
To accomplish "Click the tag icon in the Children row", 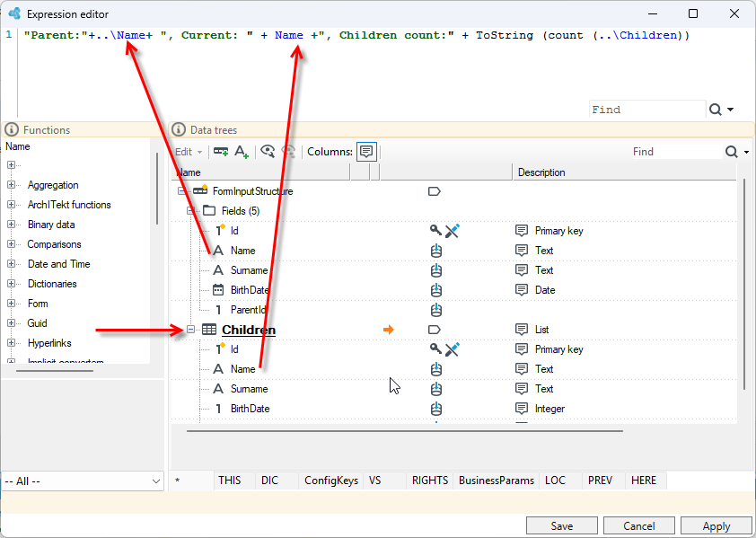I will click(434, 330).
